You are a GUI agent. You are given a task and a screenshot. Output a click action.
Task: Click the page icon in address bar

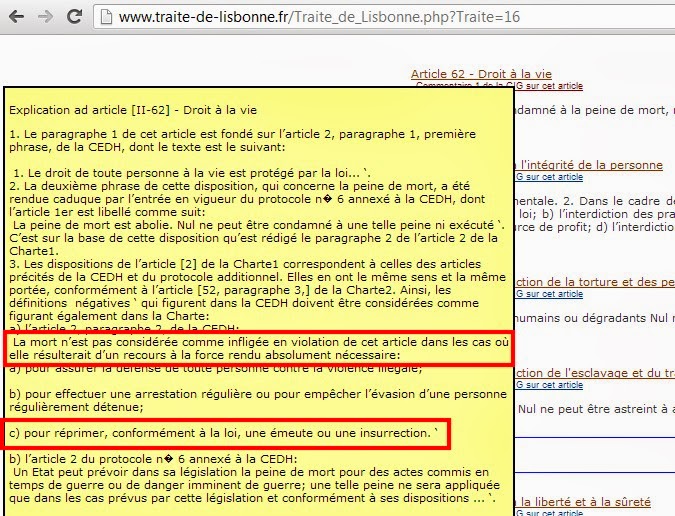click(106, 17)
